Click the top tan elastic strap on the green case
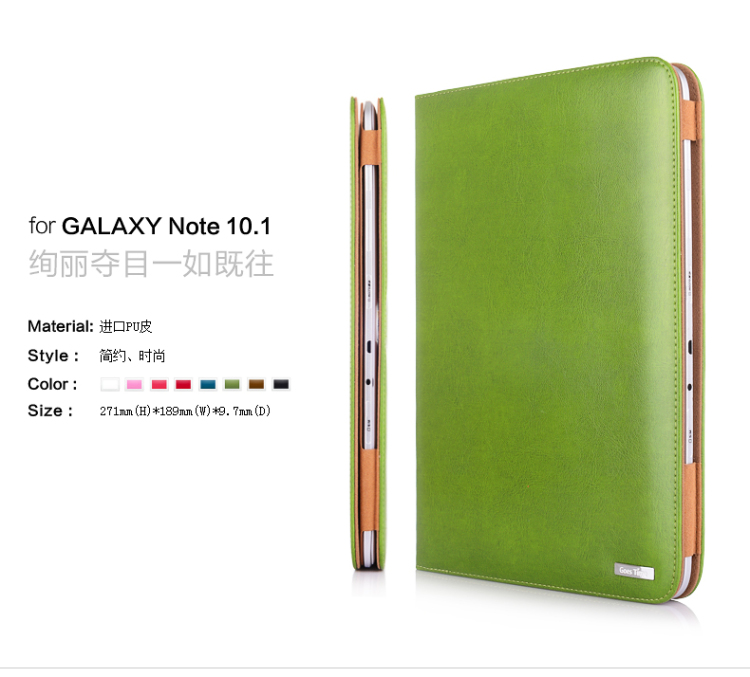The height and width of the screenshot is (677, 750). click(690, 120)
